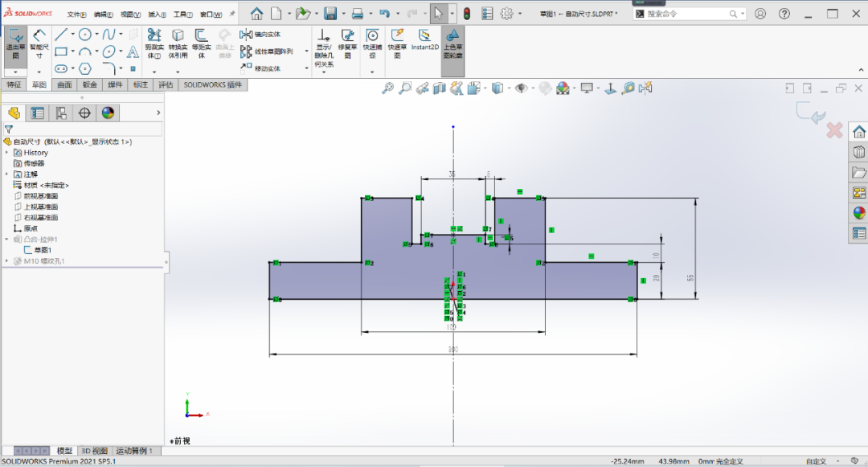
Task: Switch to the 3D 视图 bottom tab
Action: tap(94, 451)
